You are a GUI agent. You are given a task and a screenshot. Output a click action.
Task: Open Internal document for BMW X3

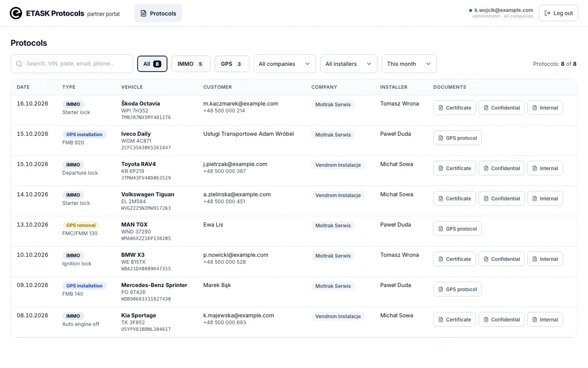(545, 259)
